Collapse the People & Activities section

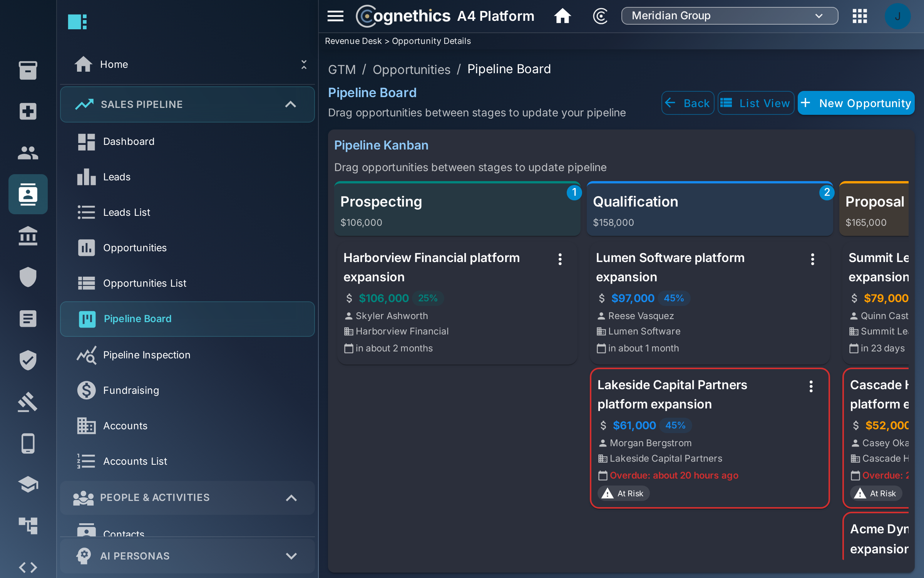click(x=291, y=498)
